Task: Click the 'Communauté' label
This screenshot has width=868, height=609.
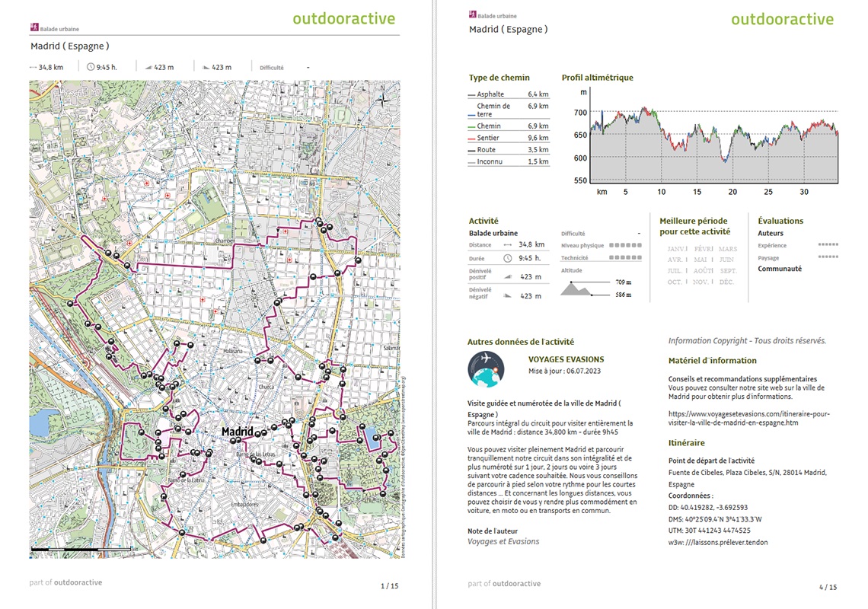Action: coord(780,269)
